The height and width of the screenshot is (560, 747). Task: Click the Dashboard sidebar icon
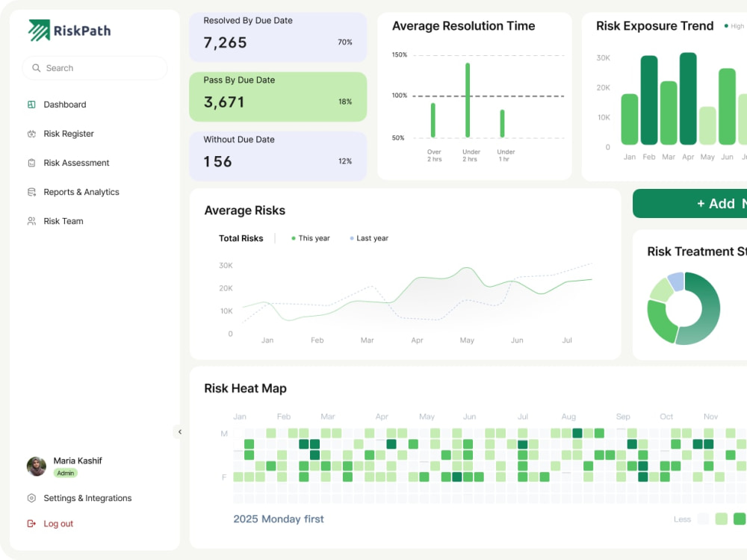click(31, 105)
